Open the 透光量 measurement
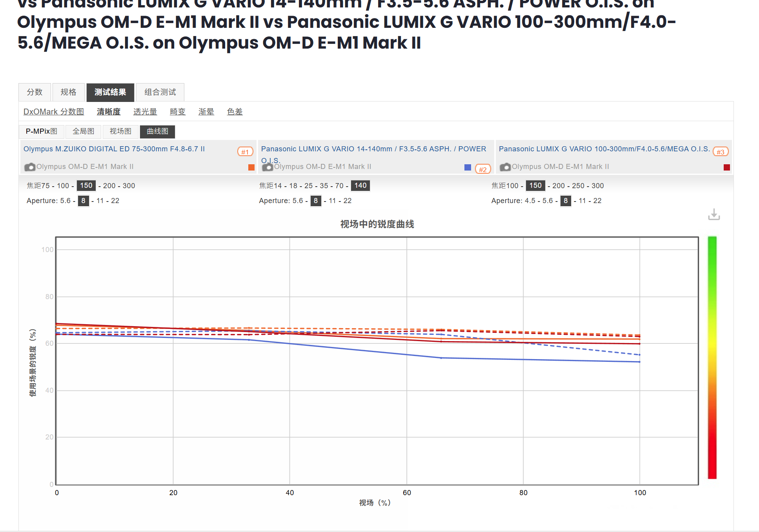This screenshot has height=532, width=759. 145,112
